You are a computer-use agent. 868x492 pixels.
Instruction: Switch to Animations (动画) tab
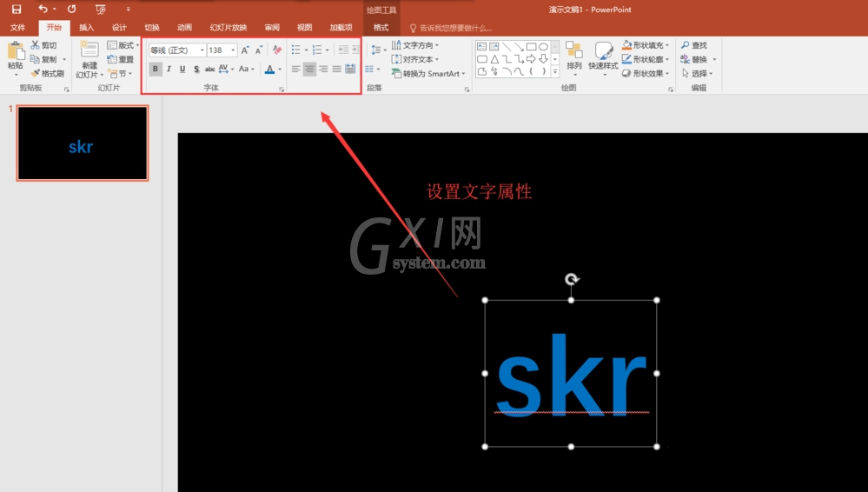pos(184,27)
